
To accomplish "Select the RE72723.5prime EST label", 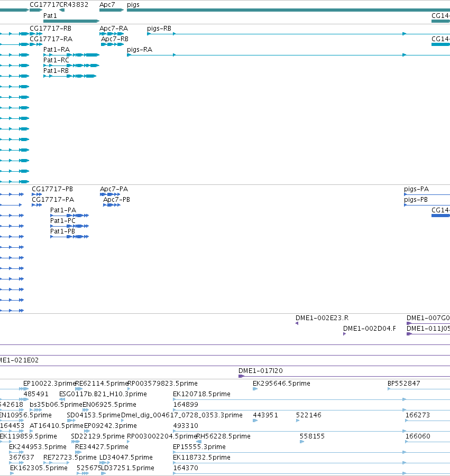I will [70, 458].
